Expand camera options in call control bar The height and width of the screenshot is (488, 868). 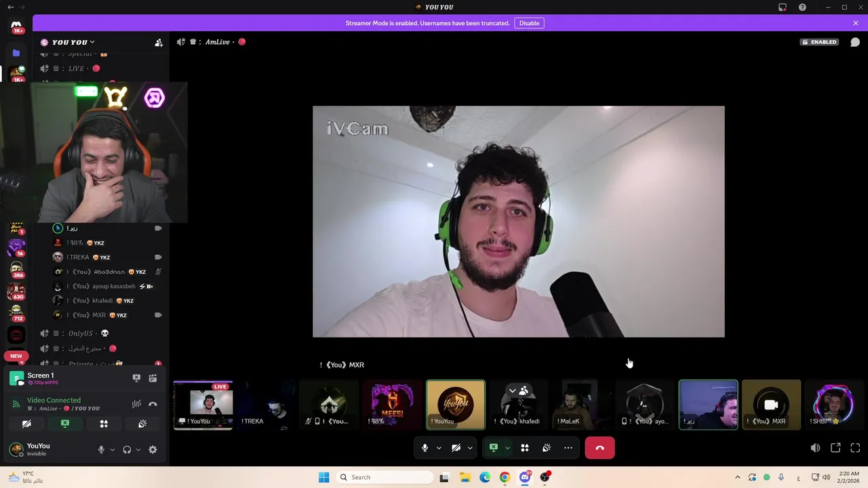470,448
